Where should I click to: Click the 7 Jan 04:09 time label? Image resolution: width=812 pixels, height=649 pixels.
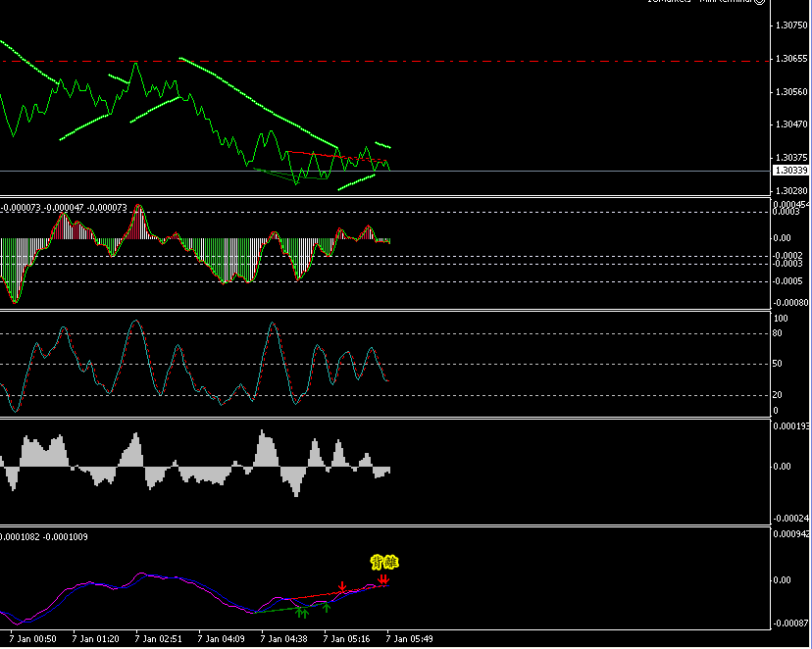click(221, 639)
